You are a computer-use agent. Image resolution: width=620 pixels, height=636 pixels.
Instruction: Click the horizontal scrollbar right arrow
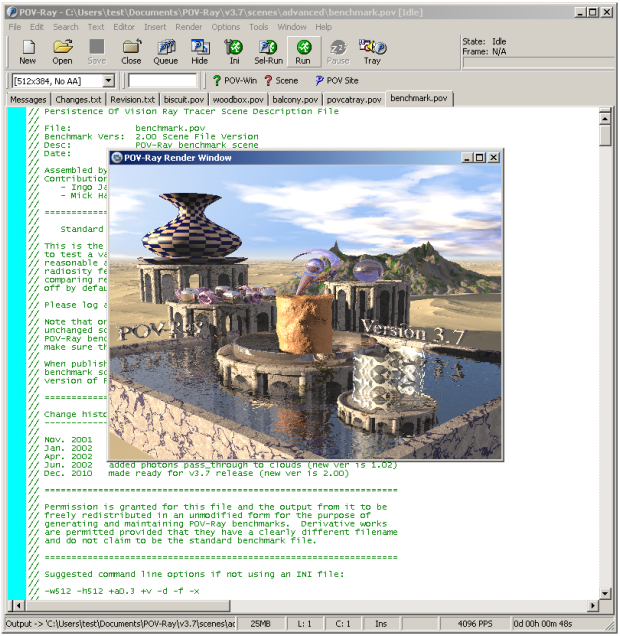pos(593,606)
